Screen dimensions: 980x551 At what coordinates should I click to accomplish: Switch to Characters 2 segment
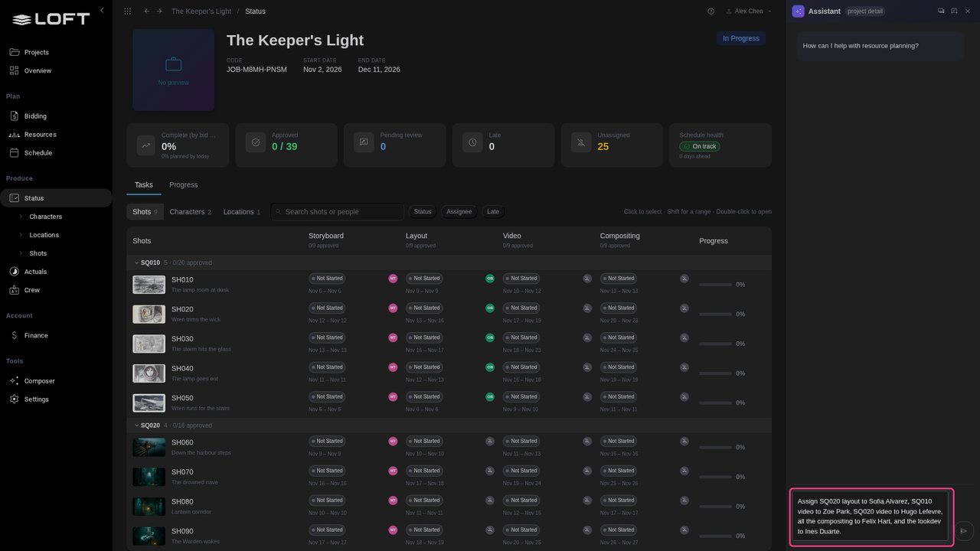click(x=190, y=212)
